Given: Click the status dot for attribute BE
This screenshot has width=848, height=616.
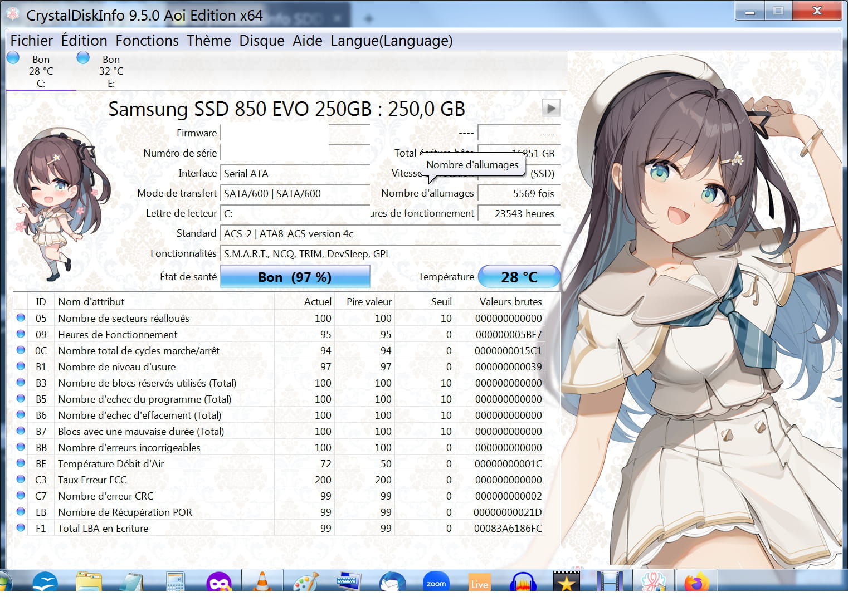Looking at the screenshot, I should click(x=21, y=463).
